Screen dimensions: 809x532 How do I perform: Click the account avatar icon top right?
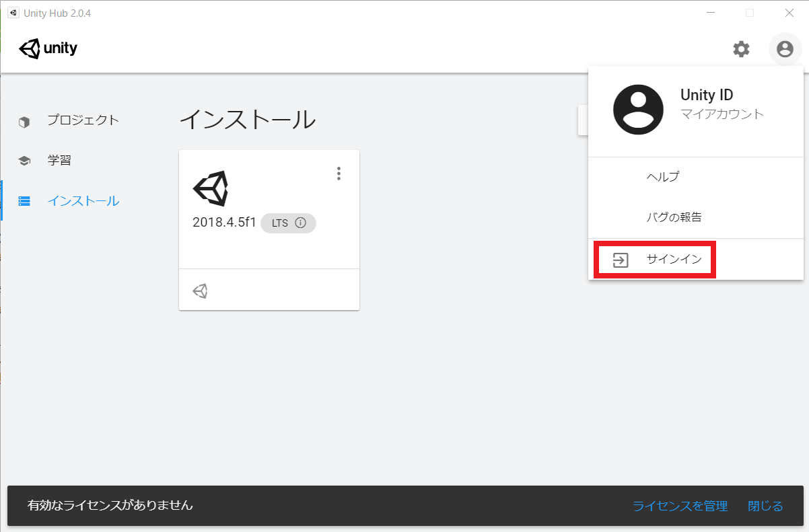click(785, 49)
